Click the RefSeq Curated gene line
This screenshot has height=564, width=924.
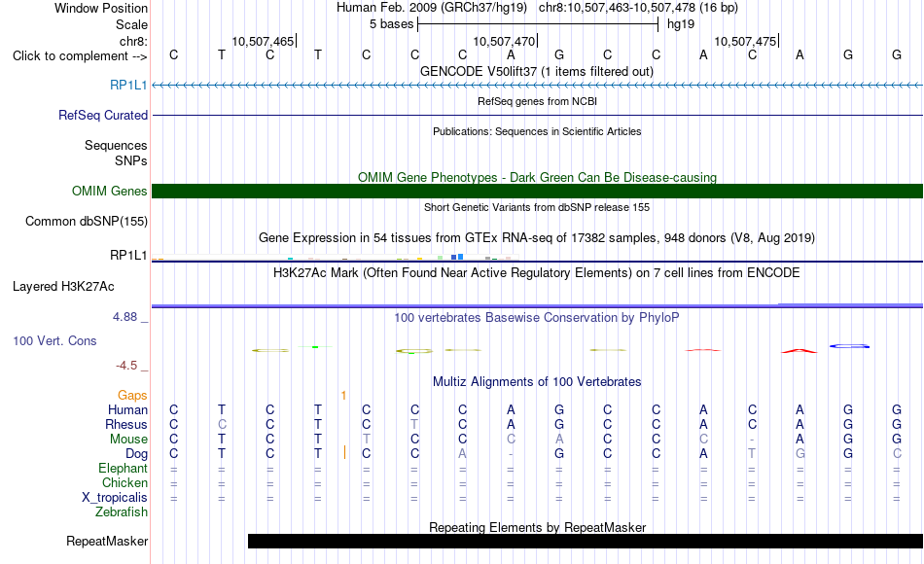pos(538,115)
